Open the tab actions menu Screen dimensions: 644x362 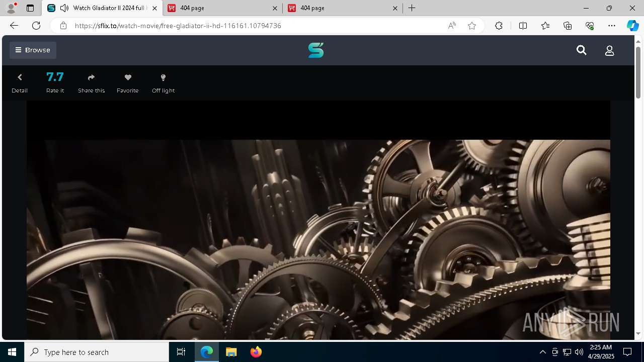(x=30, y=8)
